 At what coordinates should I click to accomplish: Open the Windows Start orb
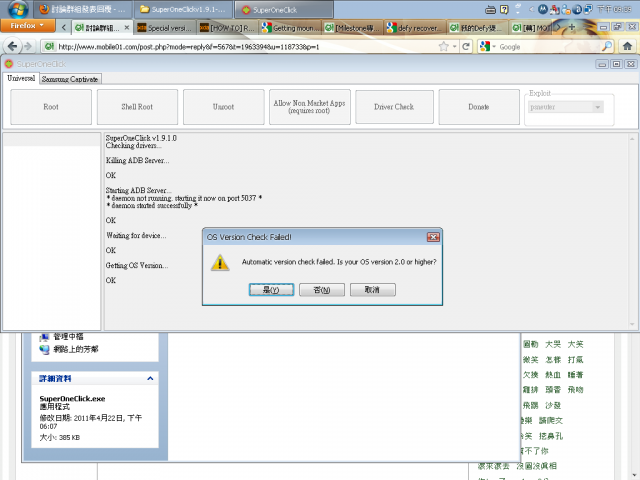coord(17,9)
